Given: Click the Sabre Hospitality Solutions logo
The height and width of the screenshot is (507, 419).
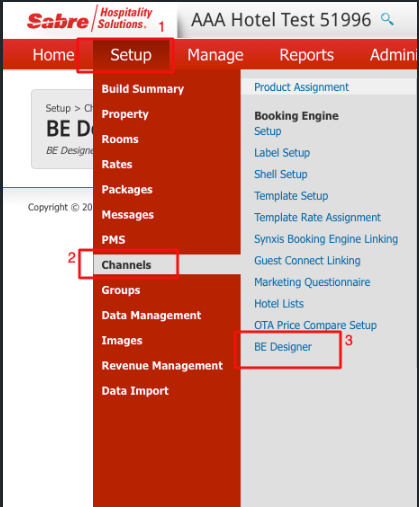Looking at the screenshot, I should 90,19.
